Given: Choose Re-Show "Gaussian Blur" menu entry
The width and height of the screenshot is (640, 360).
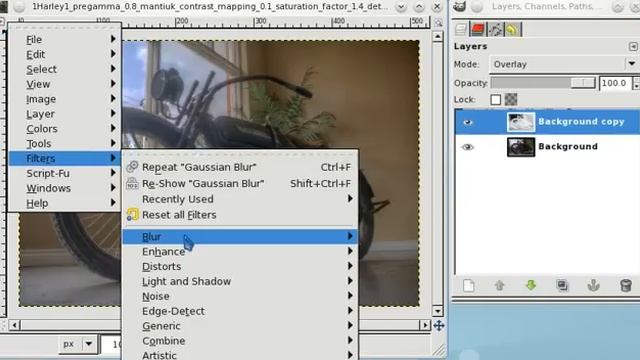Looking at the screenshot, I should [x=240, y=183].
